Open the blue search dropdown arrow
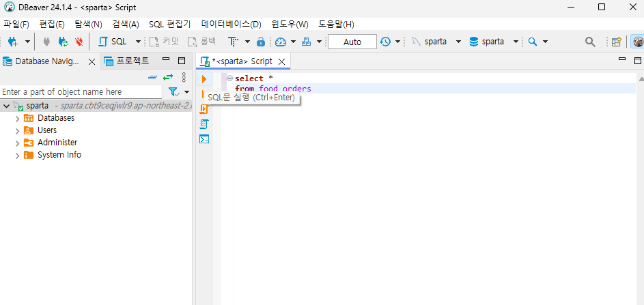644x305 pixels. coord(546,42)
